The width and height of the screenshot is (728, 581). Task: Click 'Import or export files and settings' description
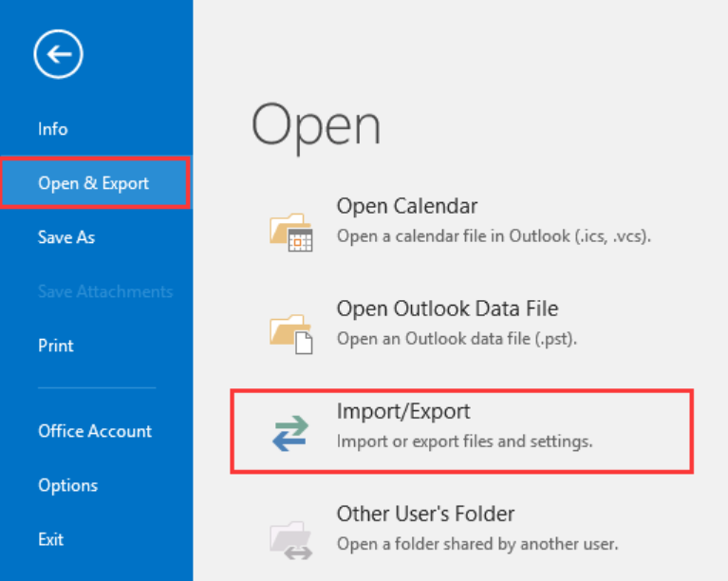(465, 441)
